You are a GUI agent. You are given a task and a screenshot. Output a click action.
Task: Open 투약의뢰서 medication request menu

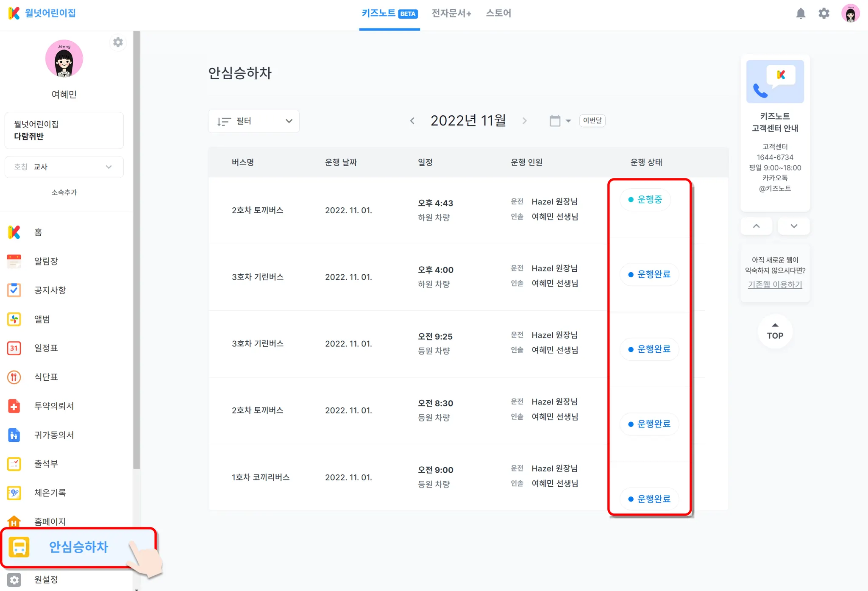click(x=54, y=406)
